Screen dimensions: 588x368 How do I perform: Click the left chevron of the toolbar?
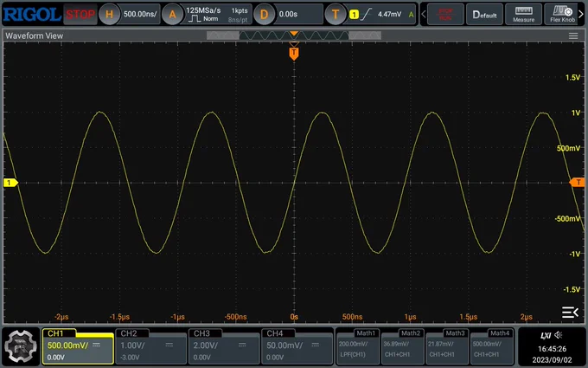[x=424, y=14]
